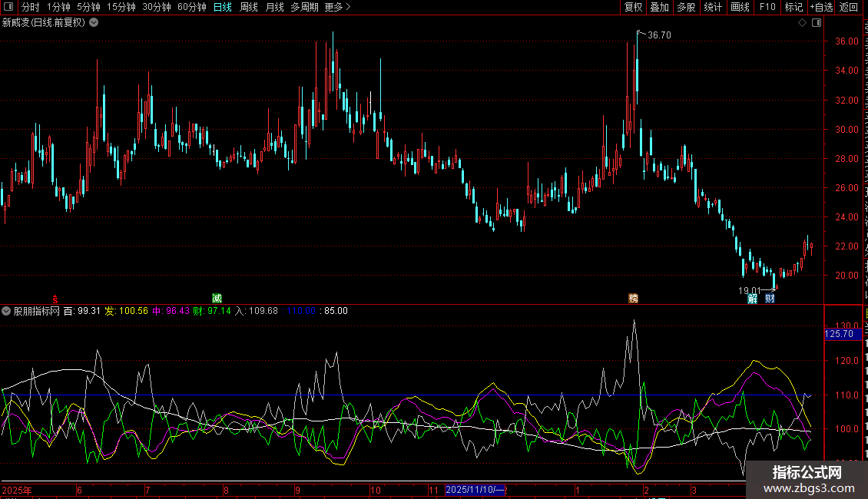
Task: Click the 2025年 time axis label
Action: coord(17,490)
